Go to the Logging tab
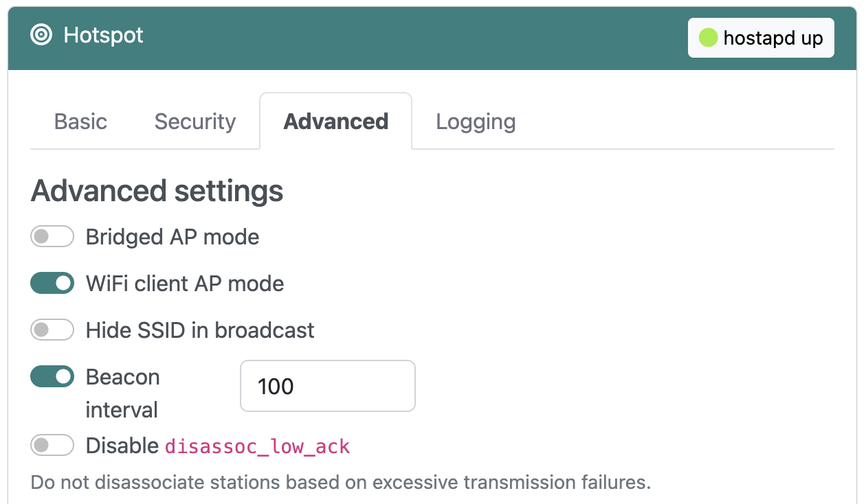The height and width of the screenshot is (504, 866). (x=476, y=122)
